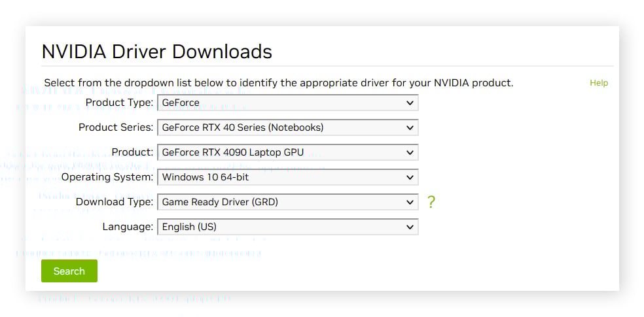Open the Product Series dropdown
Viewport: 644px width, 317px height.
(x=287, y=127)
